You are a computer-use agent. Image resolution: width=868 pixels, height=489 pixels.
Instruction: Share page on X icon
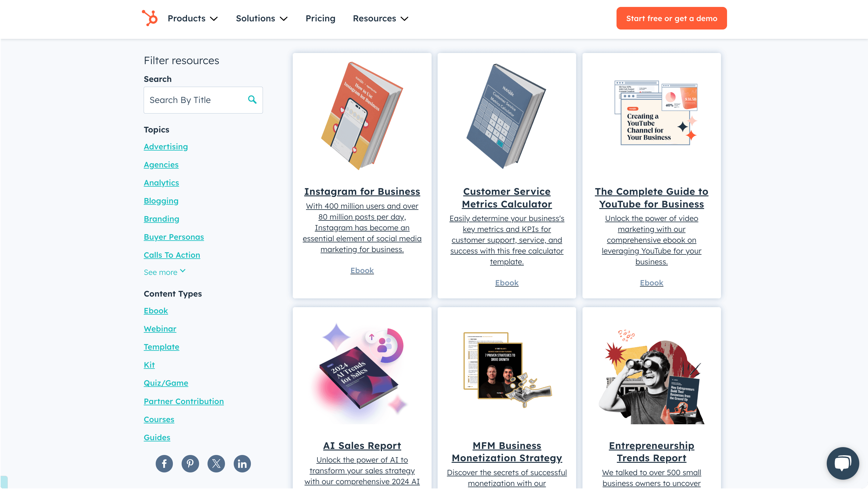pos(216,464)
